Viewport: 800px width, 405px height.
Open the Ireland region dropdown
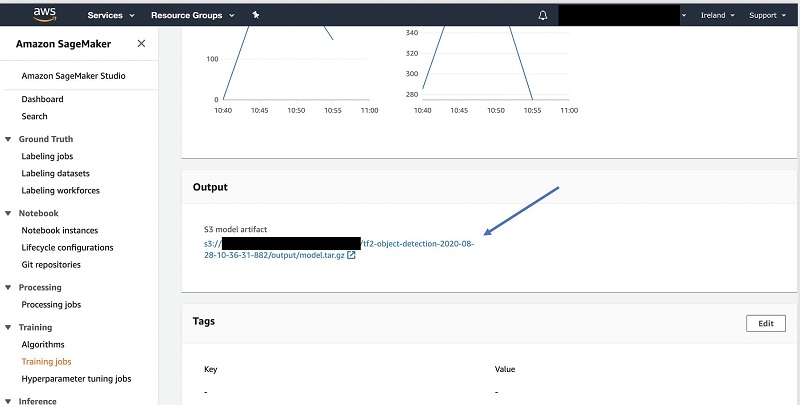(717, 15)
